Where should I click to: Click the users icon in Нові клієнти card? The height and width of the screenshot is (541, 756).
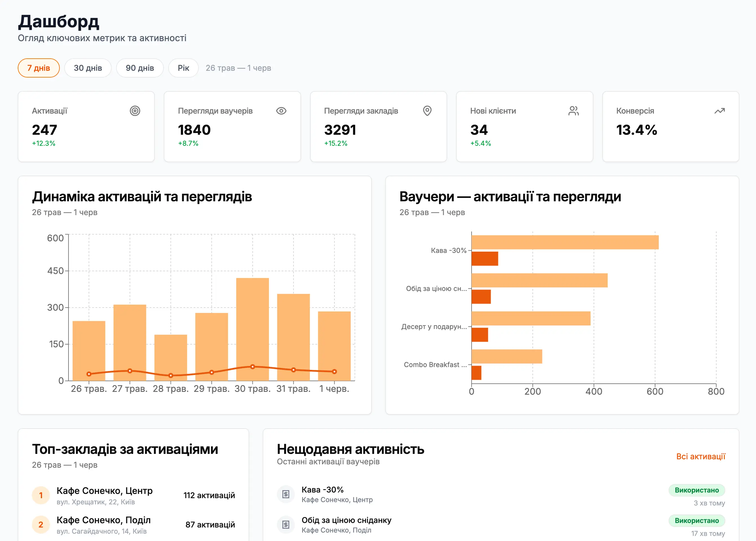click(574, 111)
